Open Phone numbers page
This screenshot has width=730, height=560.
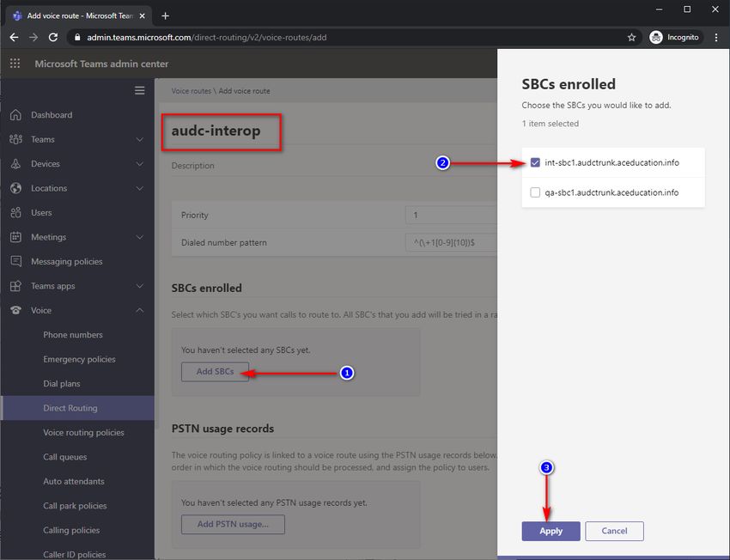(73, 335)
